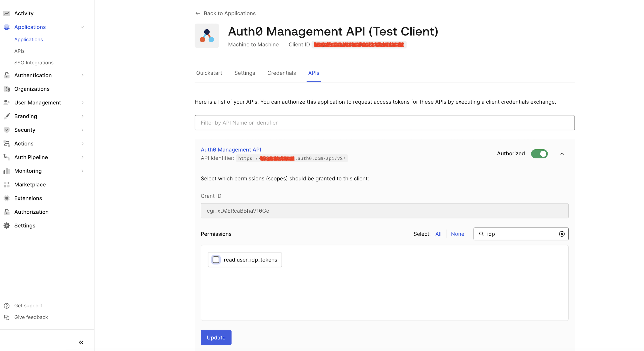Click the redacted Client ID value
The image size is (644, 351).
click(x=359, y=44)
